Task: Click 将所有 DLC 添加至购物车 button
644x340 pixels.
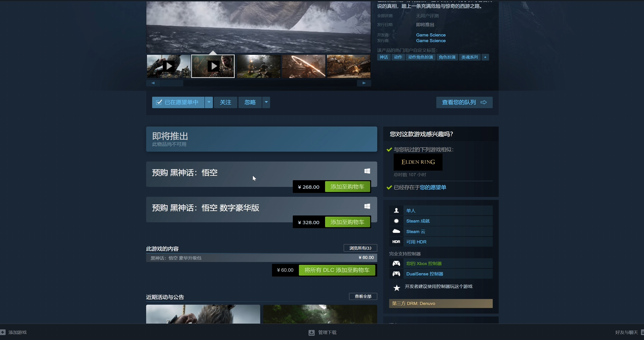Action: pyautogui.click(x=337, y=270)
